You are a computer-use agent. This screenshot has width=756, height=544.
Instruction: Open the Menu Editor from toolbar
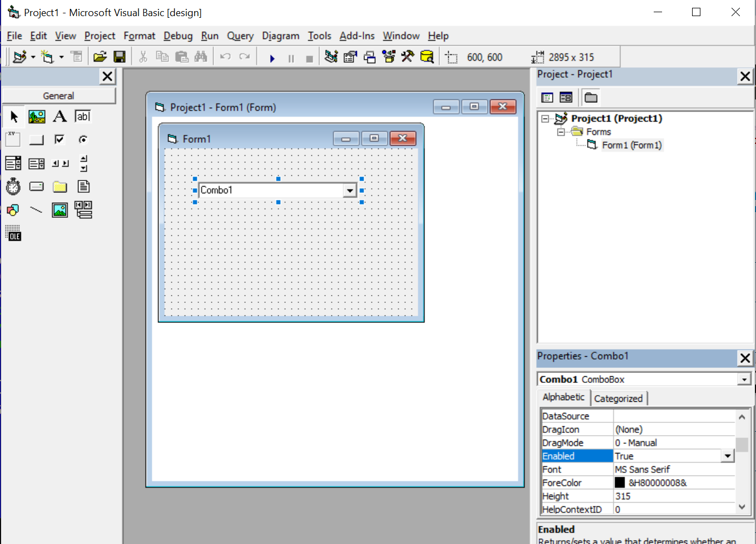(77, 57)
